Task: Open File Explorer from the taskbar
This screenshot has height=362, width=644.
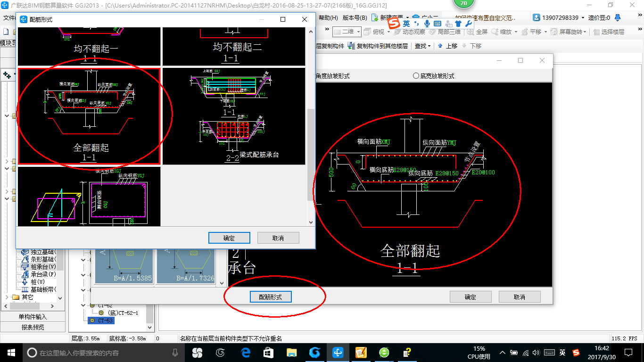Action: point(292,352)
